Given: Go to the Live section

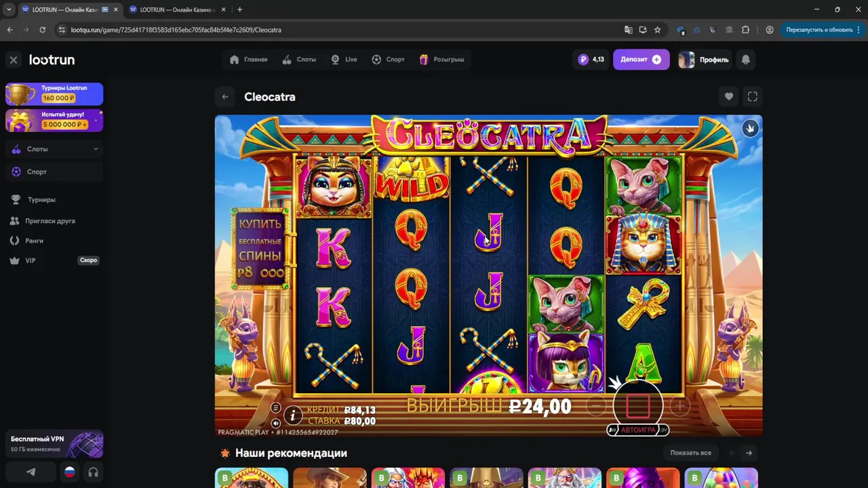Looking at the screenshot, I should 344,60.
